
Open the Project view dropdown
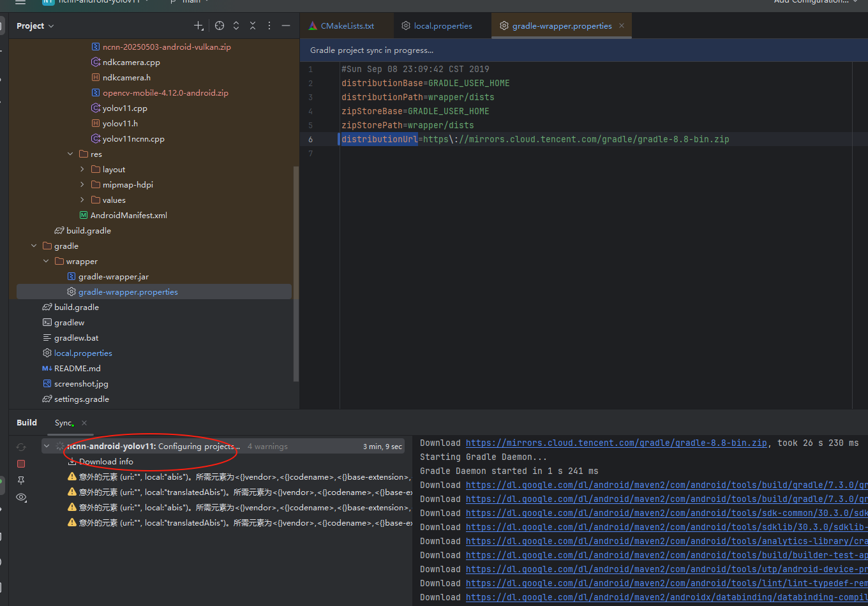tap(35, 26)
